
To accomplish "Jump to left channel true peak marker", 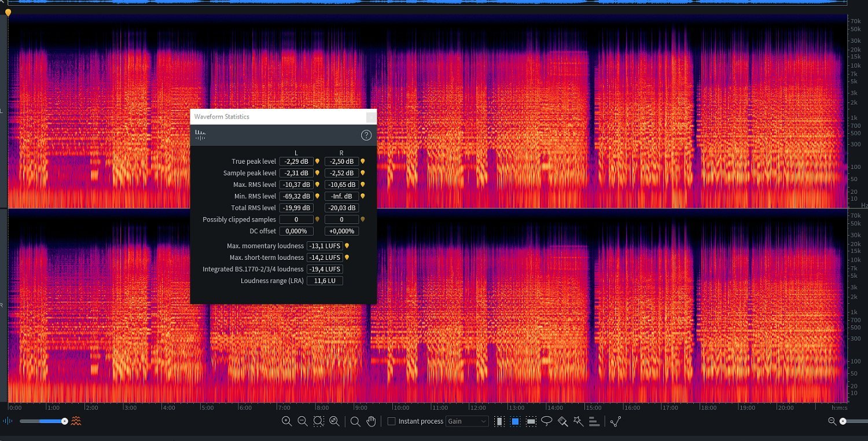I will pos(317,161).
